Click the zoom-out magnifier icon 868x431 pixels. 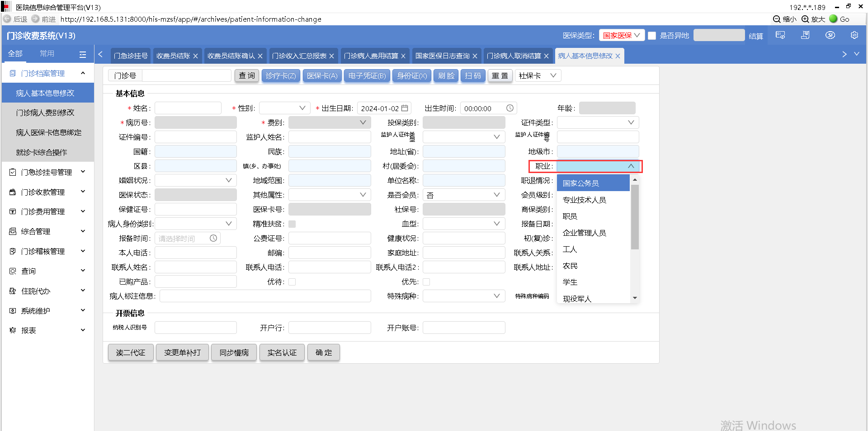click(777, 19)
